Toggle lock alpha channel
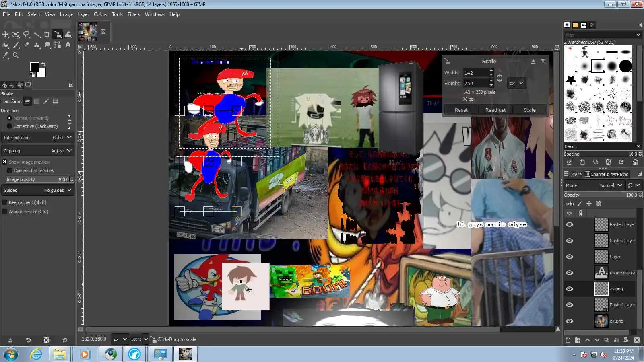644x362 pixels. pos(599,204)
